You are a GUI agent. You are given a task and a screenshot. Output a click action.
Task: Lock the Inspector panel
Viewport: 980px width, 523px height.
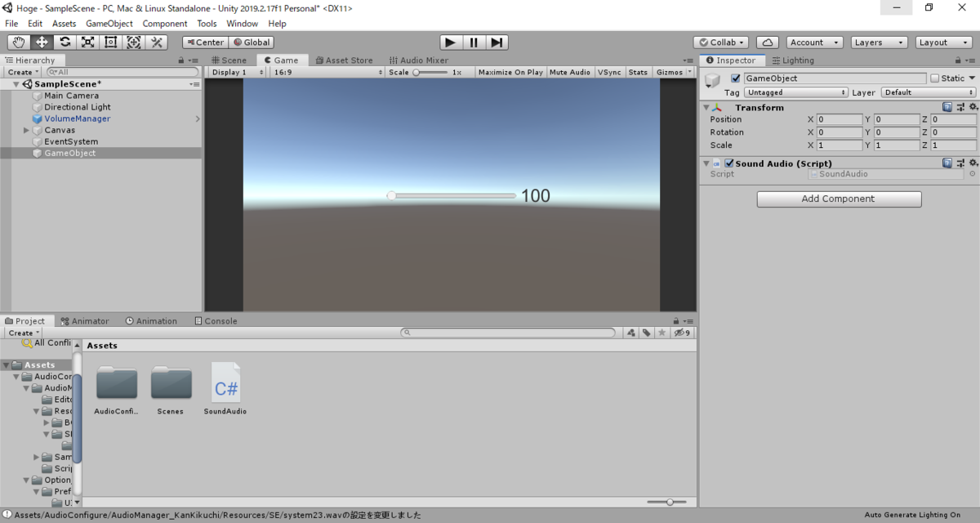(x=956, y=60)
